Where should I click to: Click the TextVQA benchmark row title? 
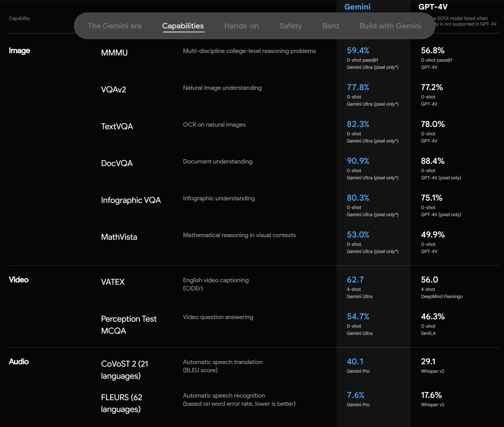[117, 126]
